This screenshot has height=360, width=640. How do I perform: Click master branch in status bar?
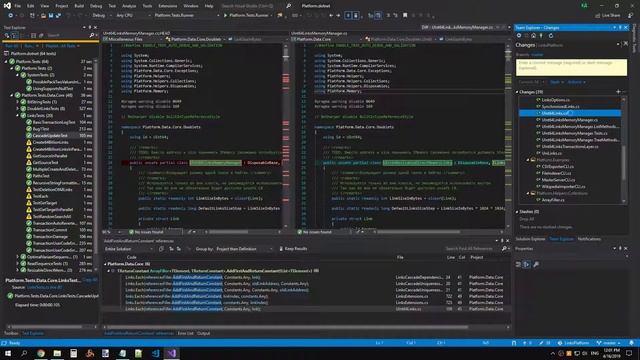click(608, 343)
